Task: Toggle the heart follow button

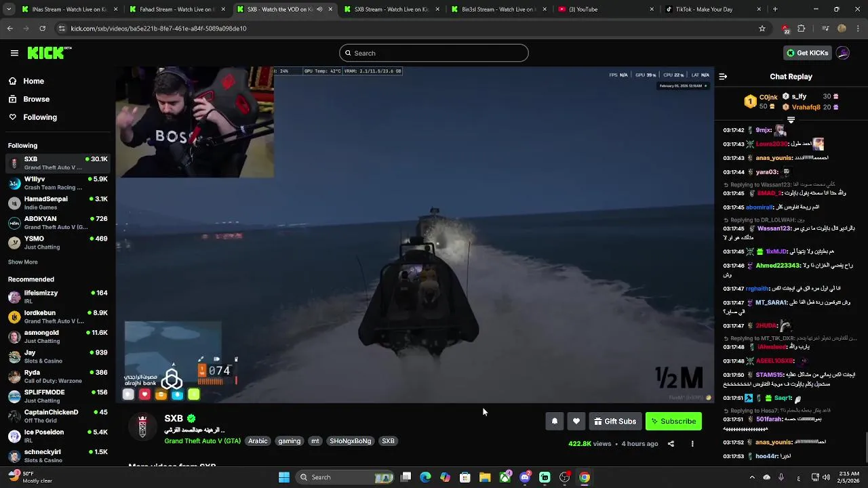Action: [576, 422]
